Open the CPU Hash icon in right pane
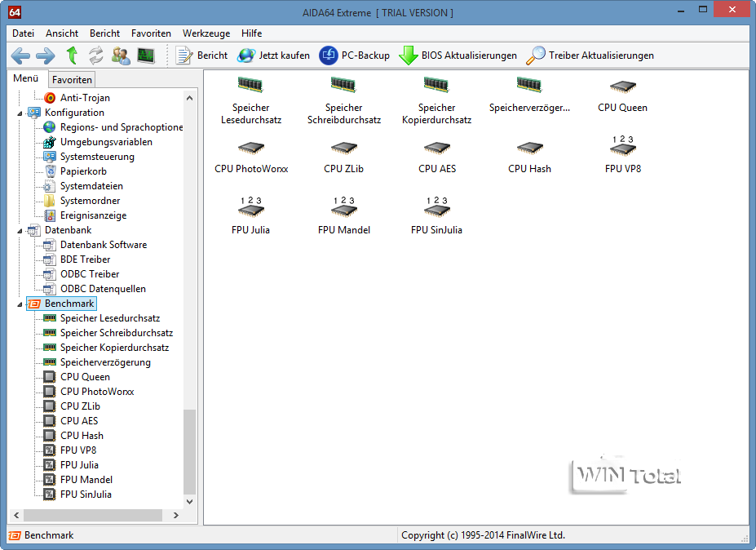This screenshot has height=550, width=756. click(x=529, y=147)
